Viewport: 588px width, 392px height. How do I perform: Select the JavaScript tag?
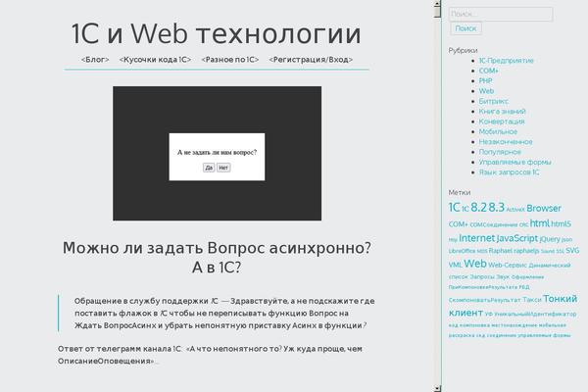(516, 238)
